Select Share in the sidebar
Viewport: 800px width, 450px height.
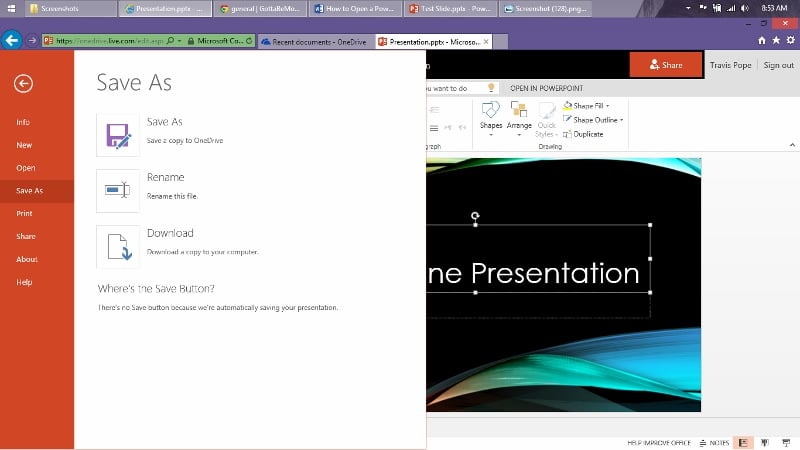pos(26,237)
